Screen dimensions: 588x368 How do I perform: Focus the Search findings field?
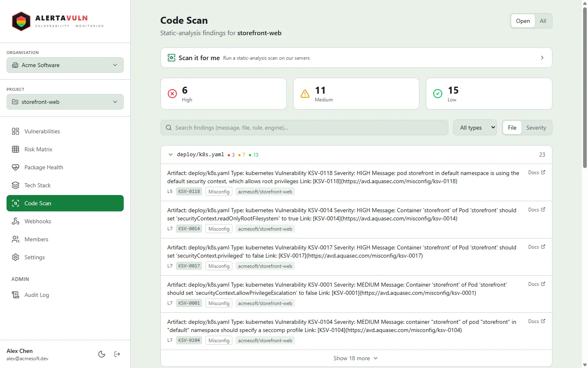tap(304, 128)
